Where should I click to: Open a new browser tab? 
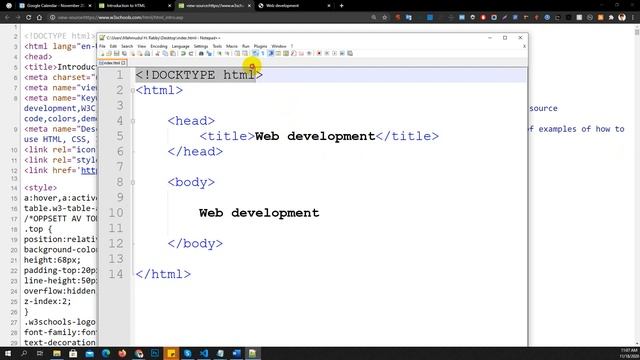click(342, 6)
